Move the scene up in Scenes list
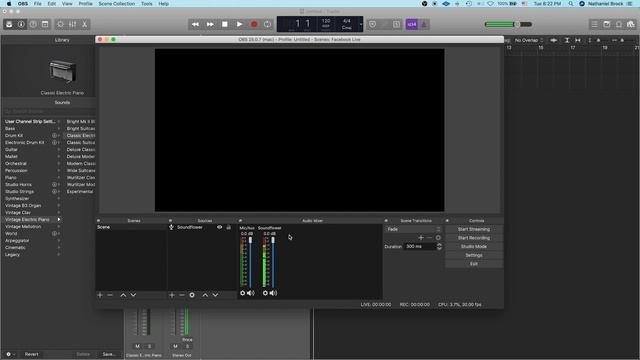Viewport: 640px width, 360px height. point(123,295)
